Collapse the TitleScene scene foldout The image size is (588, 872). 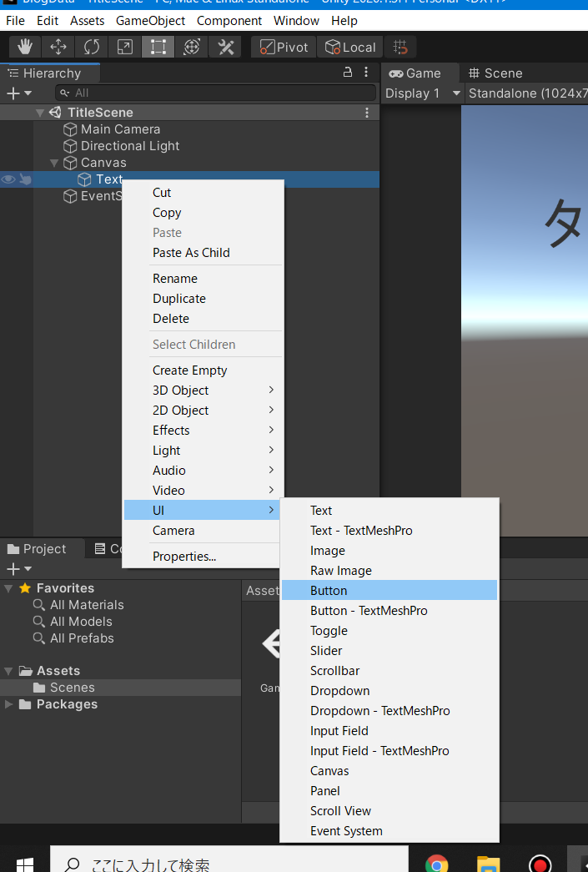point(39,113)
